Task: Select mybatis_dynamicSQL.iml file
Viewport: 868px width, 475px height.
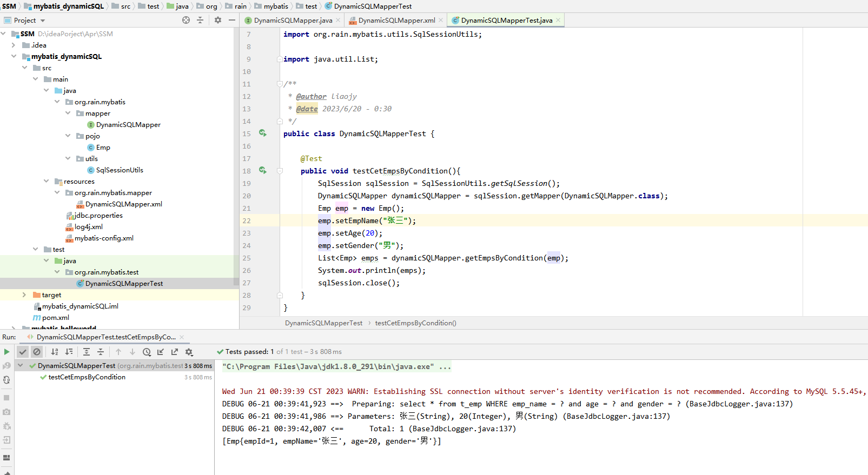Action: [x=76, y=306]
